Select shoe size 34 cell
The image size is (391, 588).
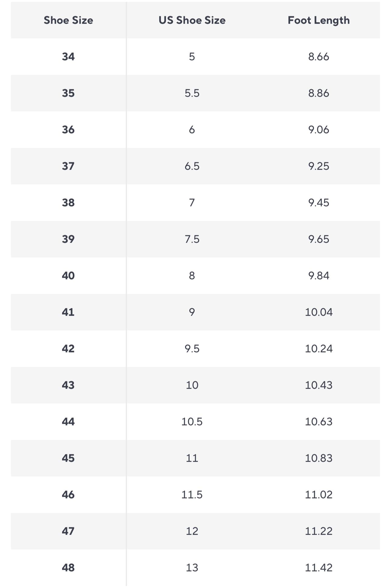68,57
